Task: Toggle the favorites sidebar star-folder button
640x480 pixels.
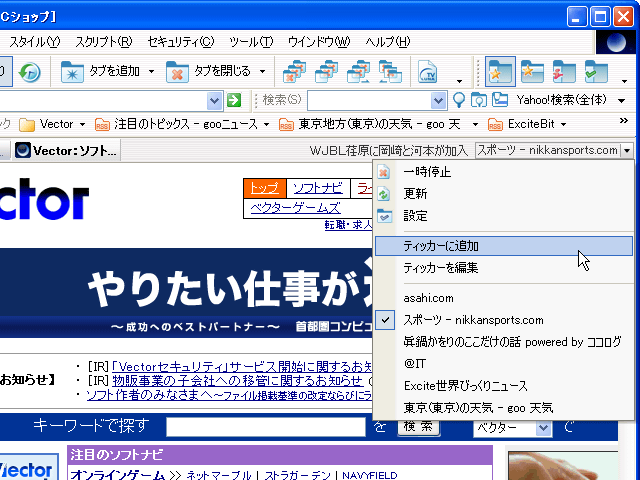Action: [500, 72]
